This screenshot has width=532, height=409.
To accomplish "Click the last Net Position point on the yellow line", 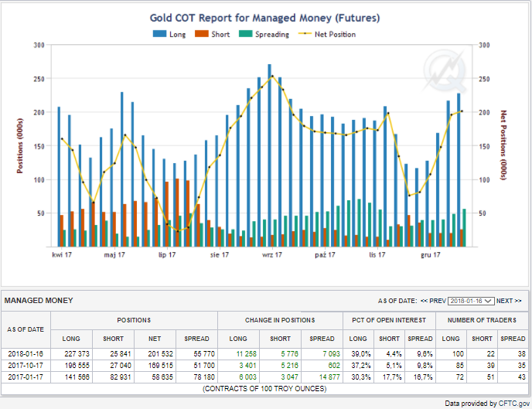I will click(x=462, y=111).
